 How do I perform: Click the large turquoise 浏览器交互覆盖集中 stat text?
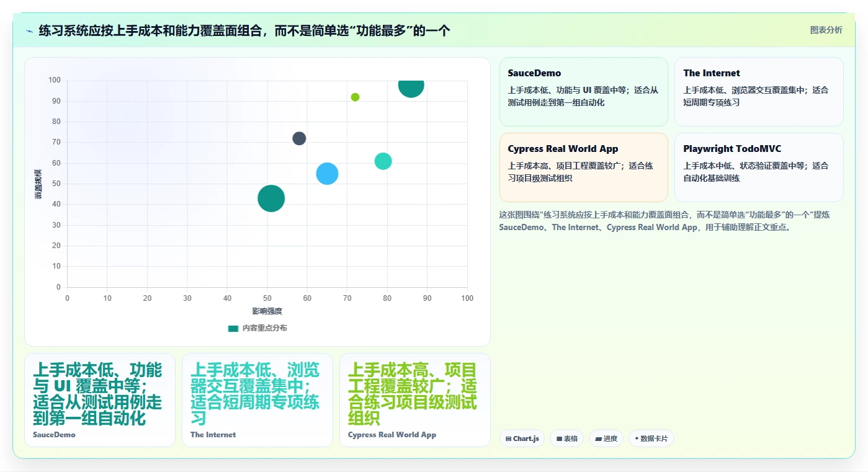(x=255, y=394)
